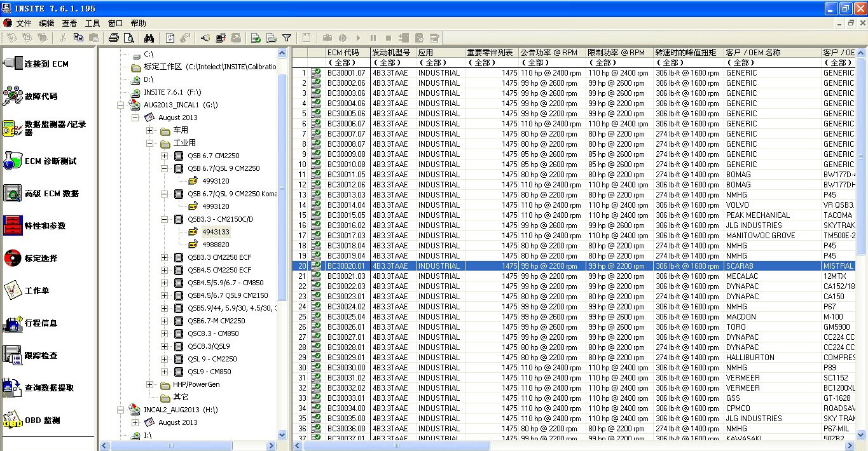
Task: Click the Pause icon in the toolbar
Action: pos(373,38)
